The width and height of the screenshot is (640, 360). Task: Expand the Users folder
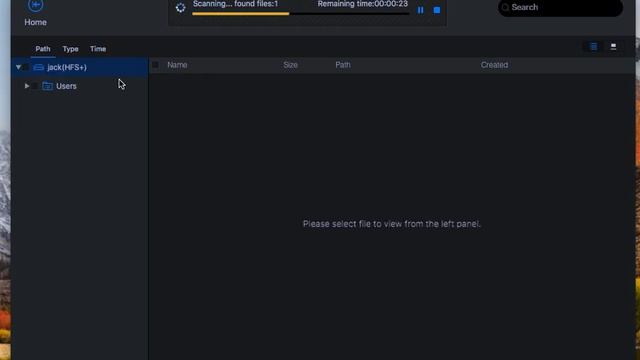pyautogui.click(x=27, y=86)
